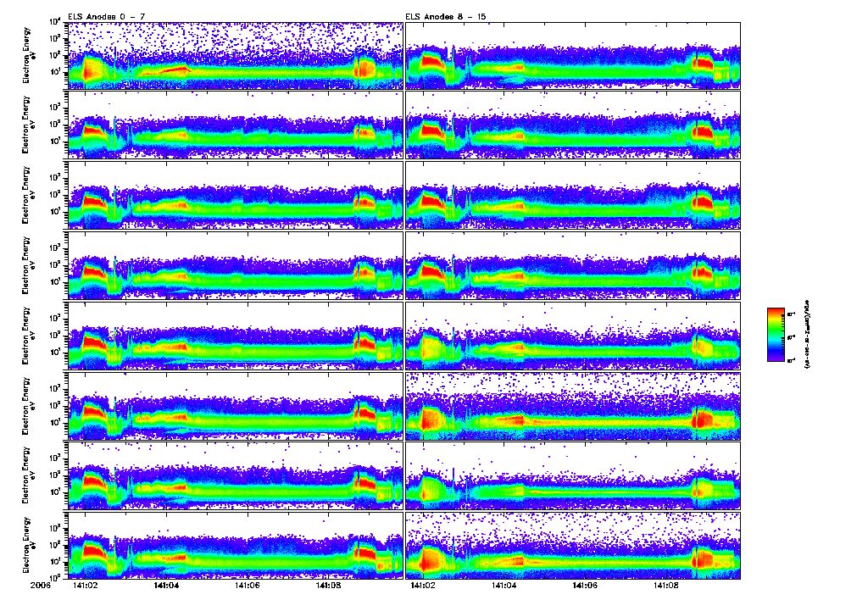868x600 pixels.
Task: Click the "ELS Anodes 0 - 7" column title
Action: pyautogui.click(x=107, y=17)
